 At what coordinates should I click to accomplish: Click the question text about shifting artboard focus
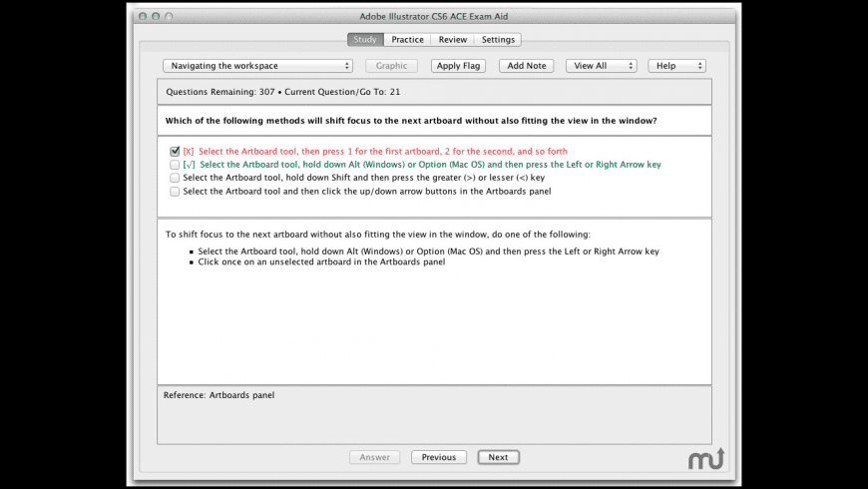pyautogui.click(x=411, y=121)
